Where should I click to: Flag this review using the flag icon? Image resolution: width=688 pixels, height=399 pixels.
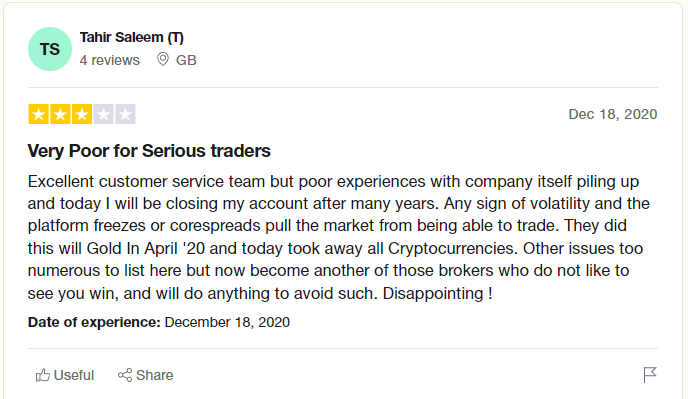click(x=650, y=375)
